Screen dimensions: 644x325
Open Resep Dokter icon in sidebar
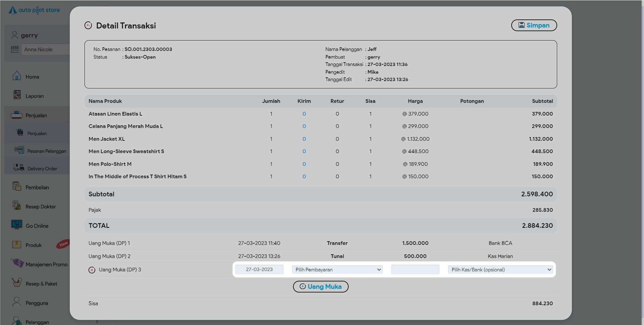(x=17, y=205)
